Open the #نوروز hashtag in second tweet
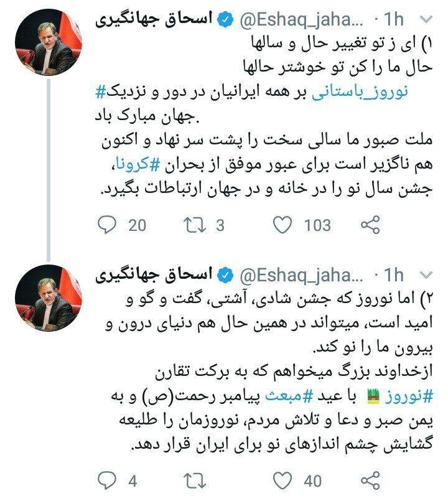 click(x=409, y=397)
